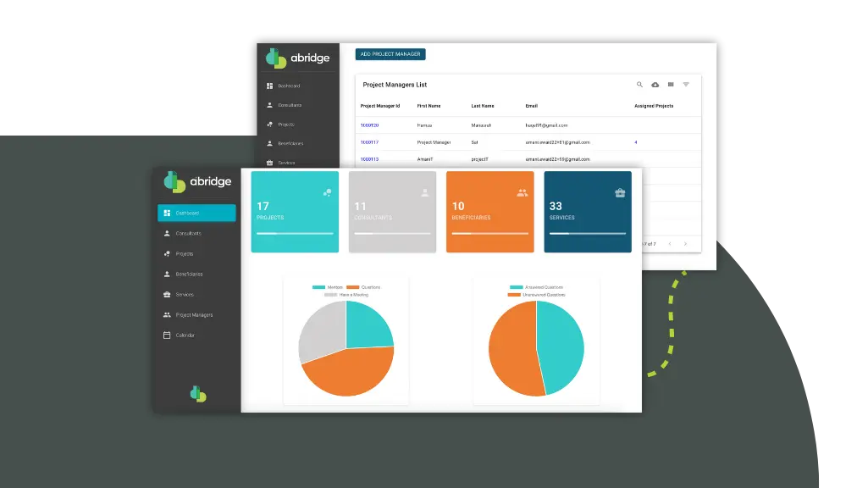Toggle the Unanswered Questions legend entry
The height and width of the screenshot is (488, 868).
pos(535,295)
